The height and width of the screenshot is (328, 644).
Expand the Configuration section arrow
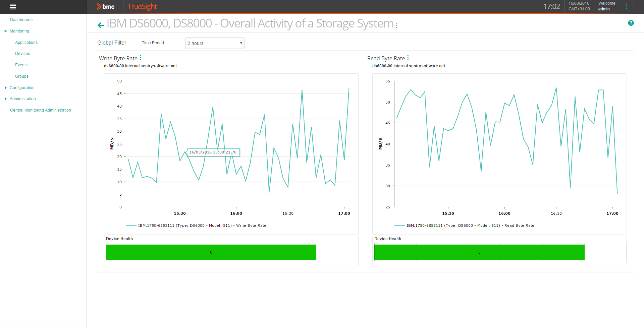point(6,88)
